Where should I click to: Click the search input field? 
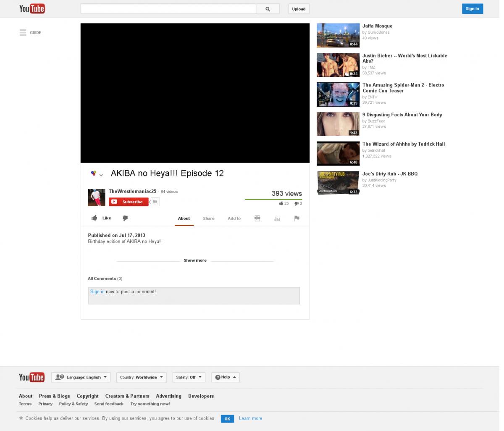point(168,9)
